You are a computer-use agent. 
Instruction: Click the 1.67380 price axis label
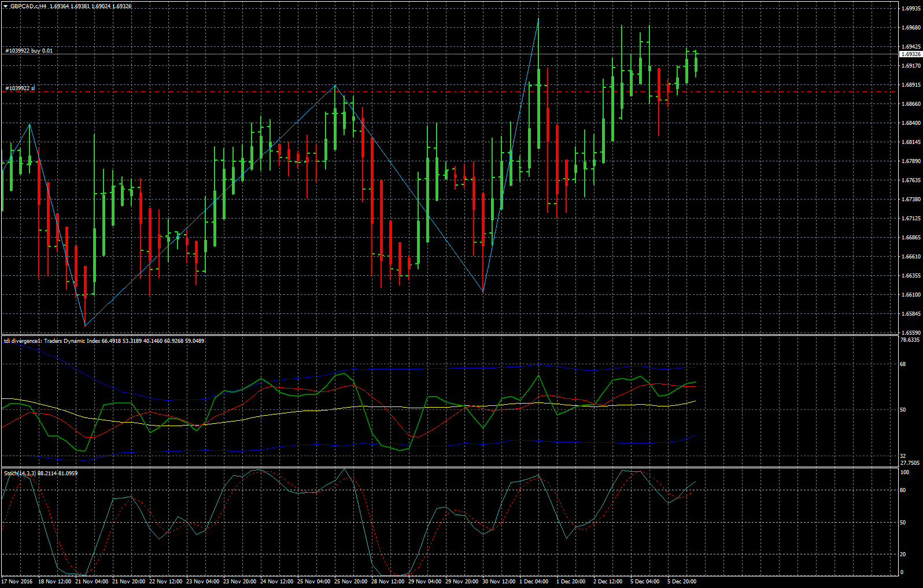(911, 199)
